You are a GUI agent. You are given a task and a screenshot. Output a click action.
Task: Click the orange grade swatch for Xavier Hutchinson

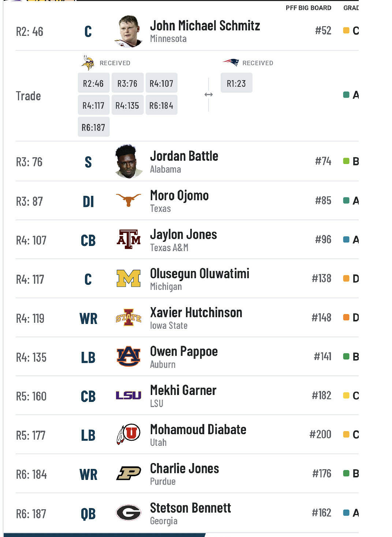click(346, 317)
